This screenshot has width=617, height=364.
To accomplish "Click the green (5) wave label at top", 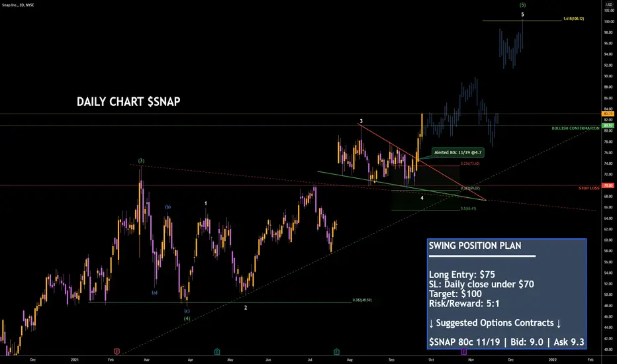I will [522, 5].
